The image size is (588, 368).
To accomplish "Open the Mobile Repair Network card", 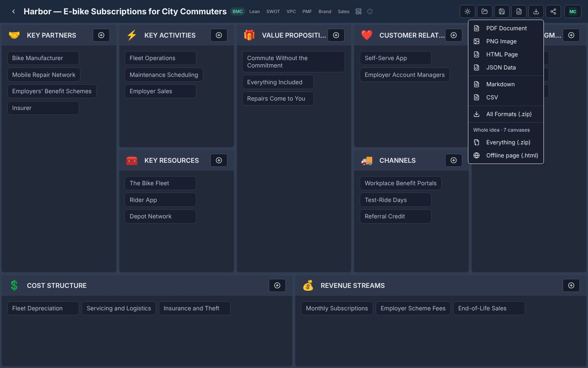I will pyautogui.click(x=44, y=75).
